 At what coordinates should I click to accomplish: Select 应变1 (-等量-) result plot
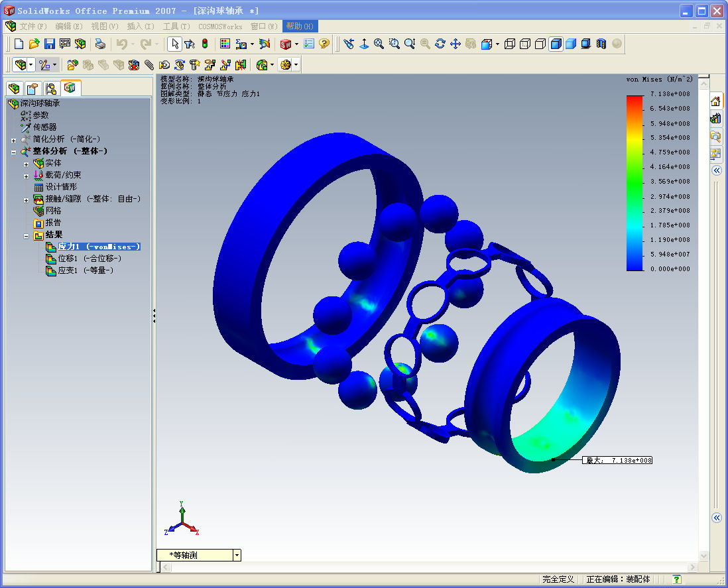pos(86,270)
